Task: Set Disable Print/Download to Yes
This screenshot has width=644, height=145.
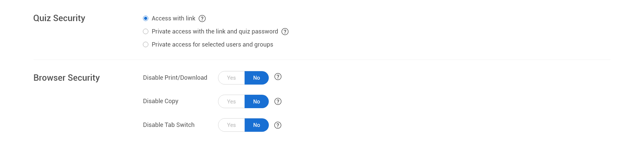Action: point(231,78)
